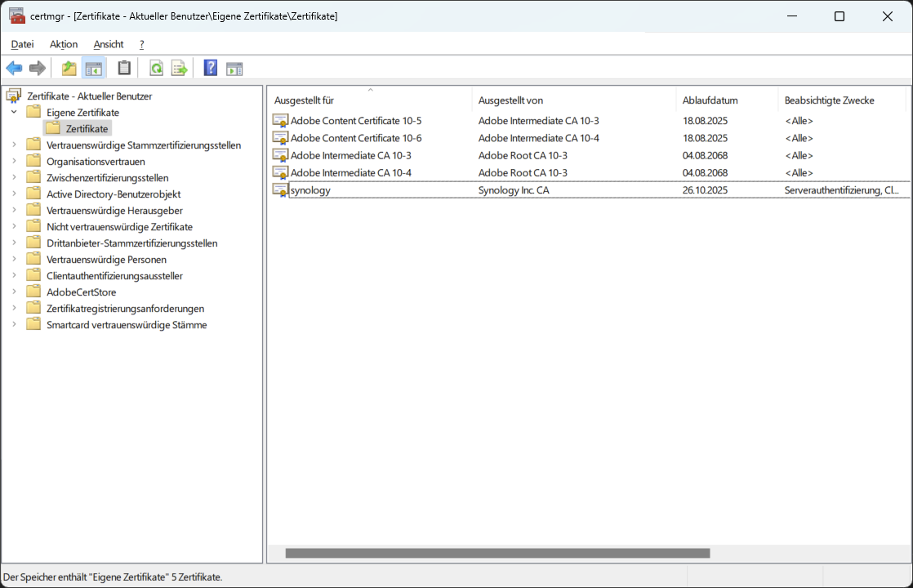The image size is (913, 588).
Task: Open Help with the blue question-mark icon
Action: pos(210,68)
